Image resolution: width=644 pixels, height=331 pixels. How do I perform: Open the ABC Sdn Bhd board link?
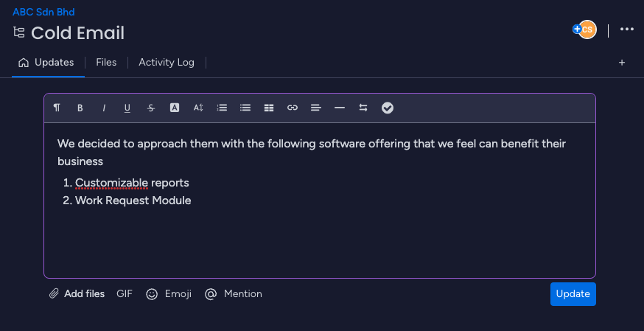(43, 12)
